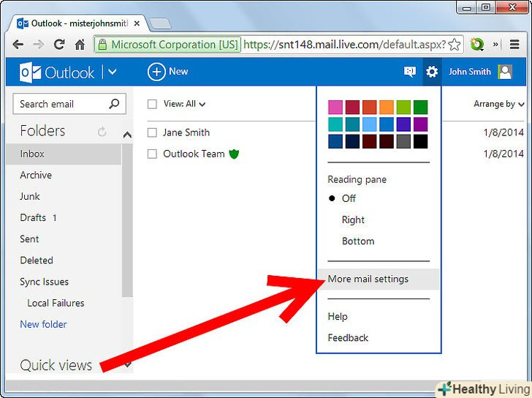Collapse the Folders section

[x=127, y=135]
